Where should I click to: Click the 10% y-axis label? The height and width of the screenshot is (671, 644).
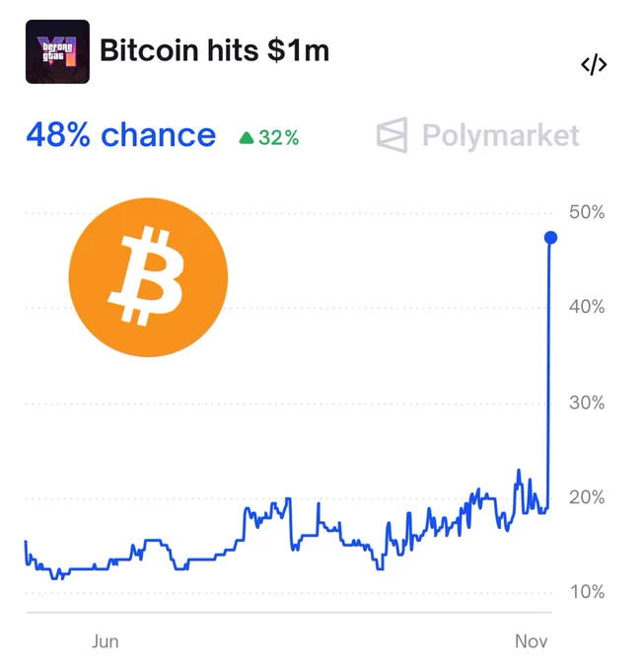(587, 592)
